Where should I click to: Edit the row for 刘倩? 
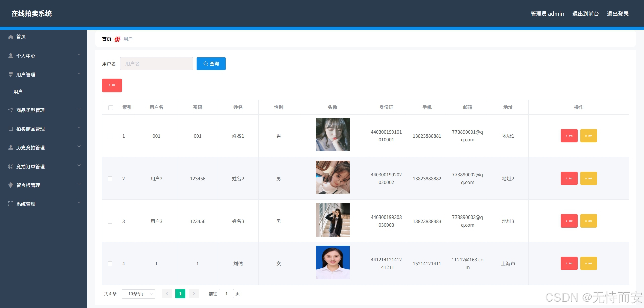coord(569,263)
